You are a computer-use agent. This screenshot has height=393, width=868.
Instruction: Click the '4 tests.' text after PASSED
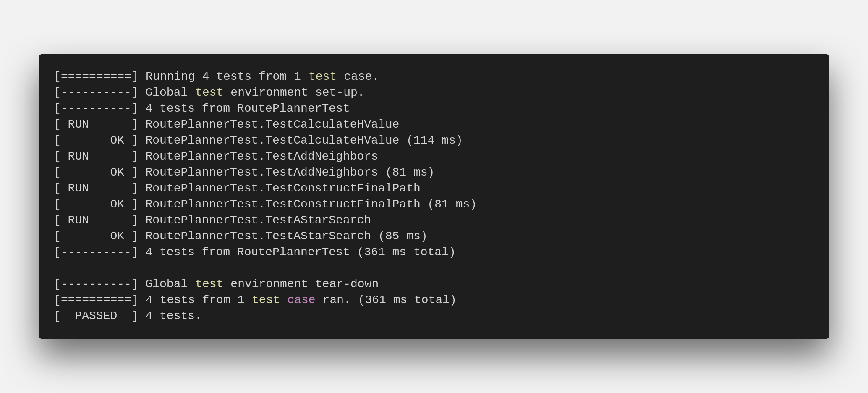coord(173,316)
